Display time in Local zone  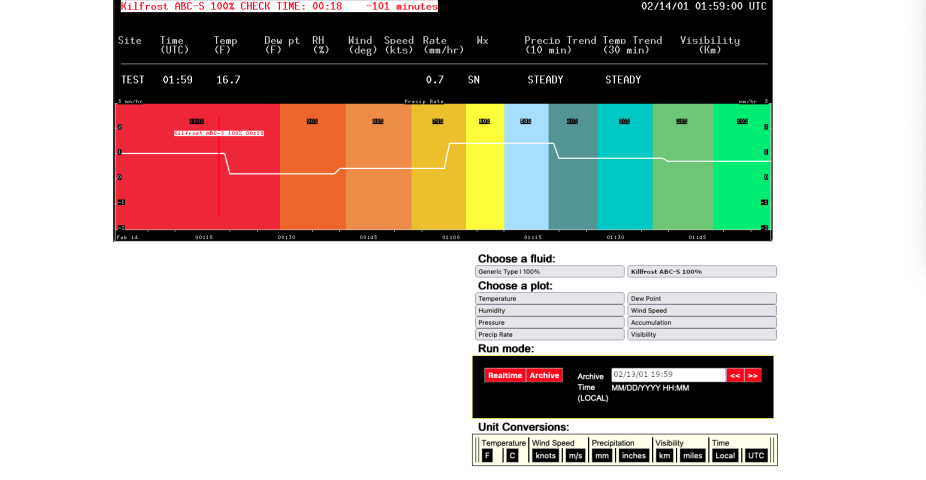click(726, 455)
